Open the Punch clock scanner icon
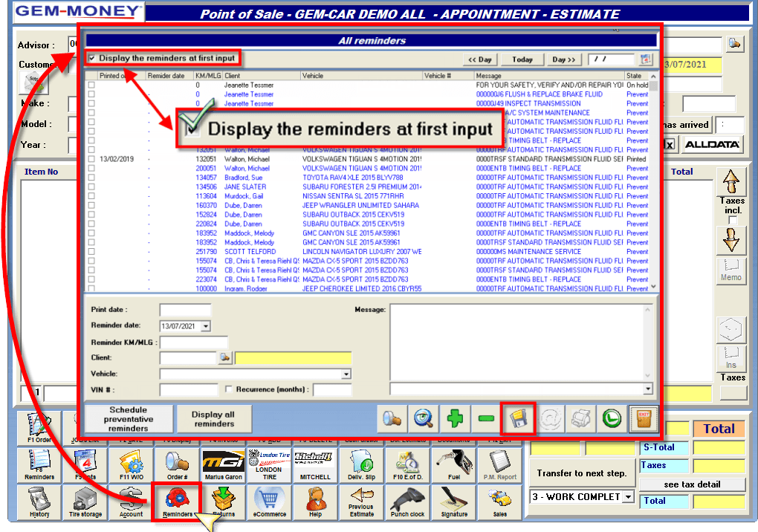 coord(407,502)
